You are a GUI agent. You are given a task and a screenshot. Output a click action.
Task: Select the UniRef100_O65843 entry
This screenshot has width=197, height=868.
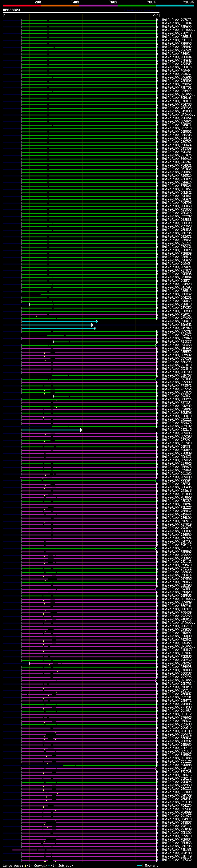click(x=177, y=338)
